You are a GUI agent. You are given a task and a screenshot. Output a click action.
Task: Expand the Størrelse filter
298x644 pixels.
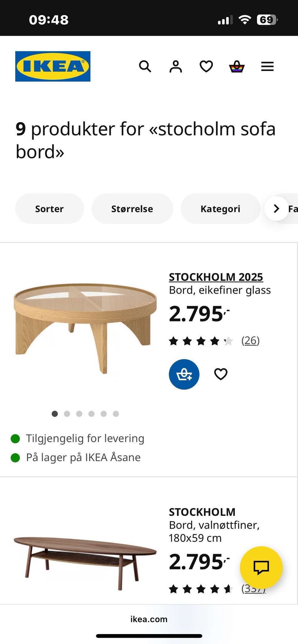[132, 209]
